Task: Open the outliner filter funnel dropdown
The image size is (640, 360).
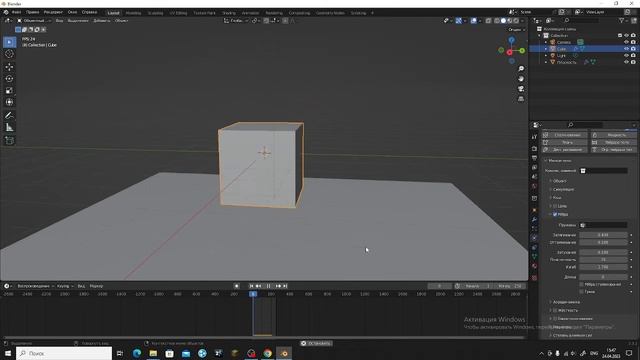Action: pyautogui.click(x=623, y=20)
